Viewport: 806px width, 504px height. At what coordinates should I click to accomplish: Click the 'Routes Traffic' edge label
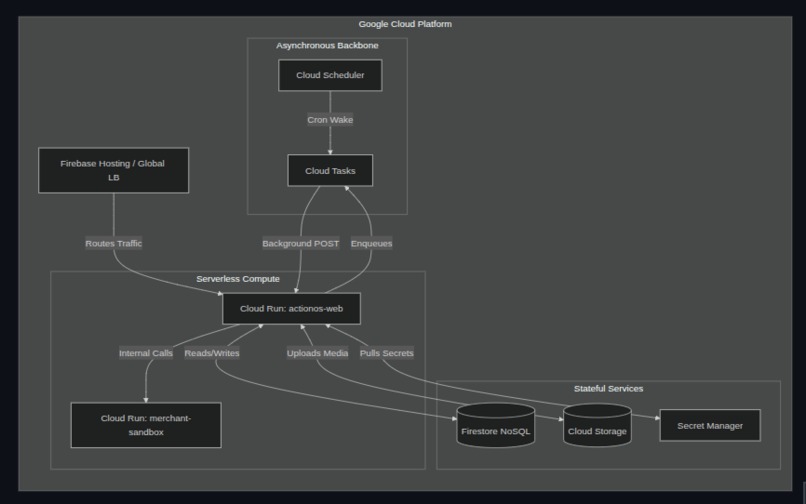[114, 243]
